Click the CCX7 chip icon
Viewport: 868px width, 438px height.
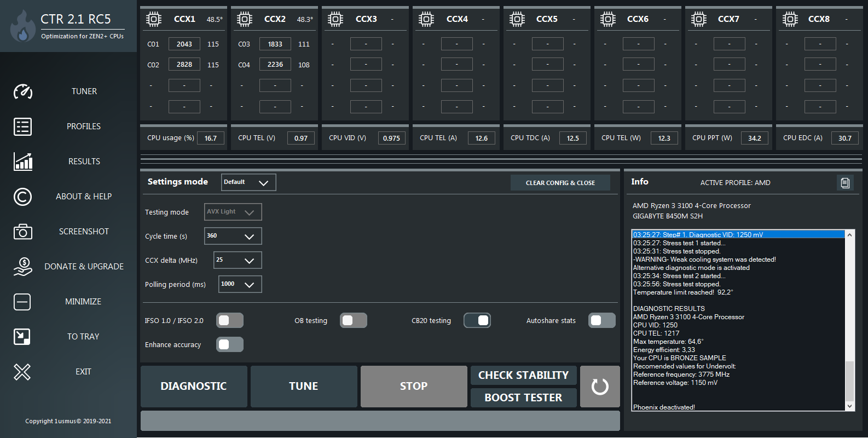click(699, 19)
